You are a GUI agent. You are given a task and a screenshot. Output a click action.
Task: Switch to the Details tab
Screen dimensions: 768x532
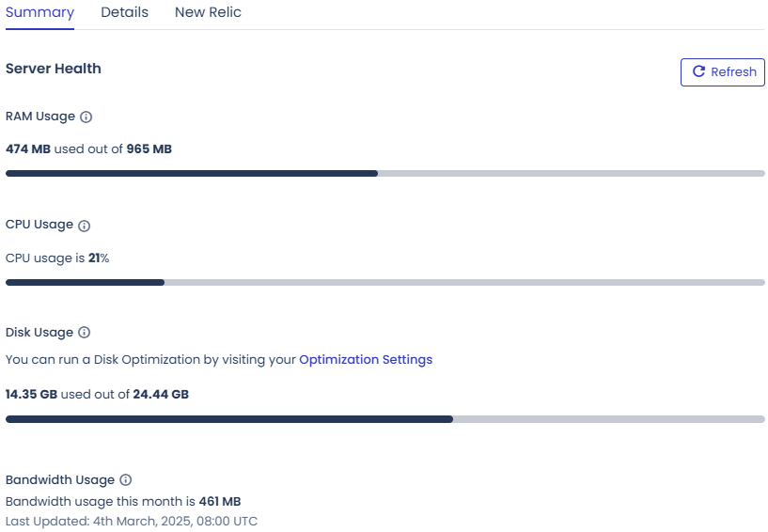click(124, 12)
